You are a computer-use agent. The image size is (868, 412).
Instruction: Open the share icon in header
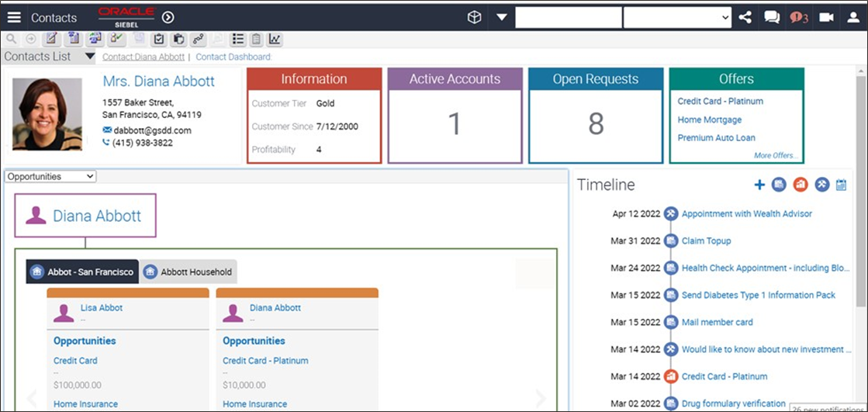click(745, 18)
